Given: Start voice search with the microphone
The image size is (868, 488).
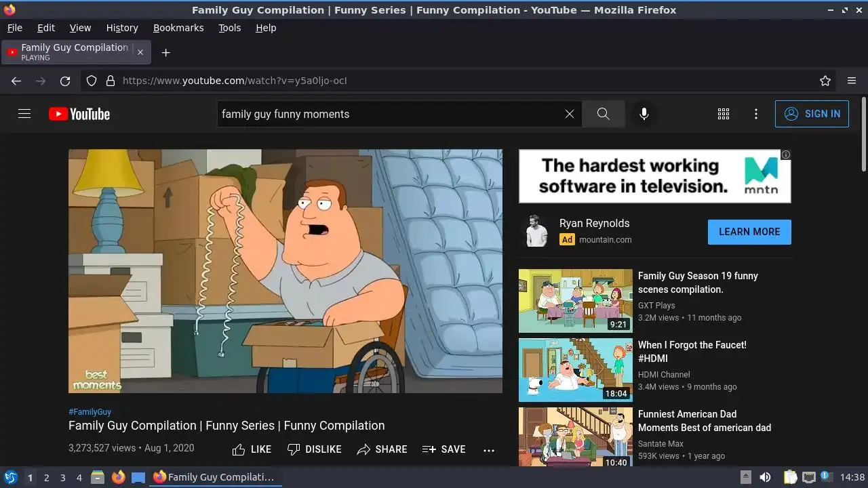Looking at the screenshot, I should (x=644, y=114).
